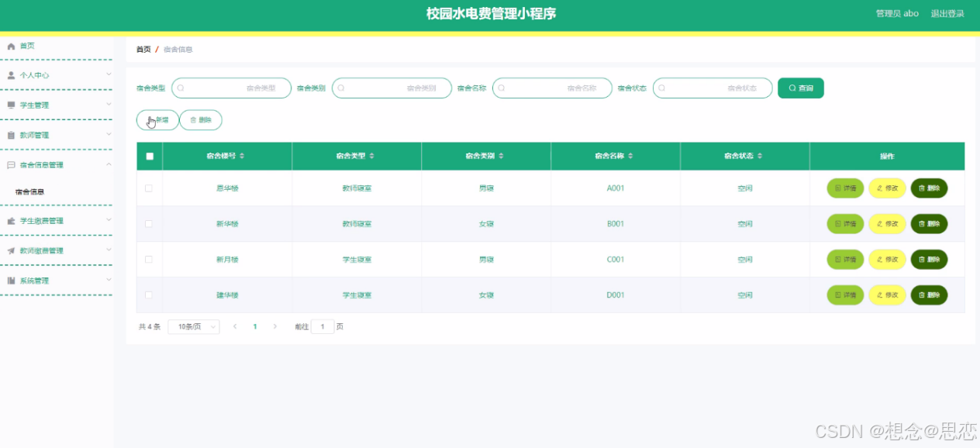Click the magnifier icon in 宿舍名称 search field
Image resolution: width=980 pixels, height=448 pixels.
[x=502, y=88]
